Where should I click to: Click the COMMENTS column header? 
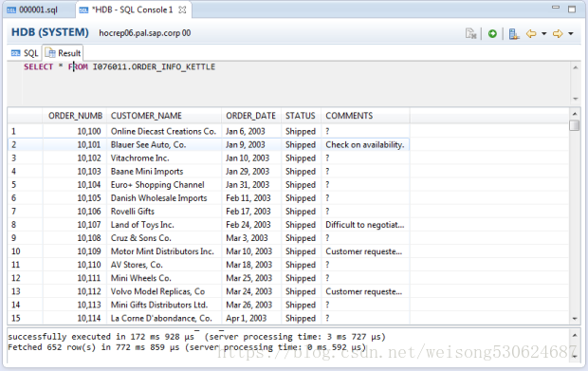365,116
